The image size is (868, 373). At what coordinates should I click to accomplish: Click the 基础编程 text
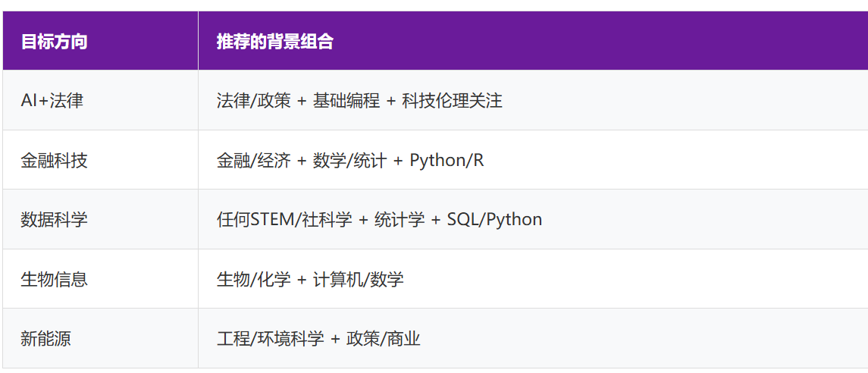pyautogui.click(x=346, y=100)
